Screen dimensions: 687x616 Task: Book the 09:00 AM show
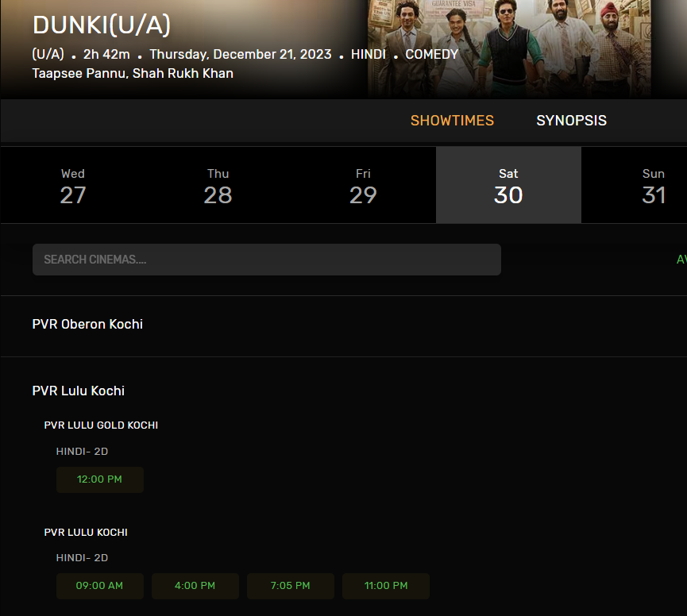(x=99, y=586)
